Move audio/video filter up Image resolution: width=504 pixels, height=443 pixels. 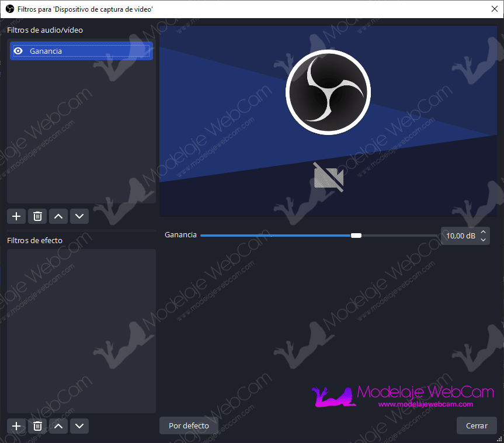[x=58, y=216]
